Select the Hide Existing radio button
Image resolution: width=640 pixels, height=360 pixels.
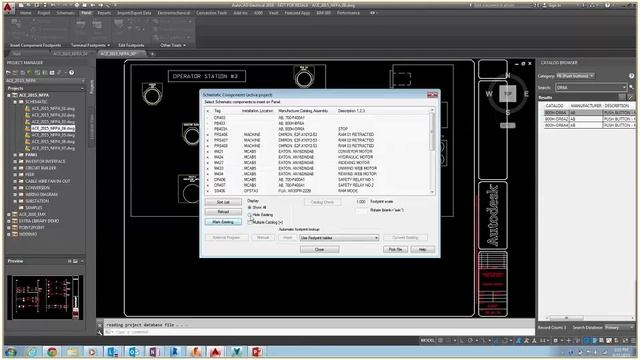tap(250, 215)
